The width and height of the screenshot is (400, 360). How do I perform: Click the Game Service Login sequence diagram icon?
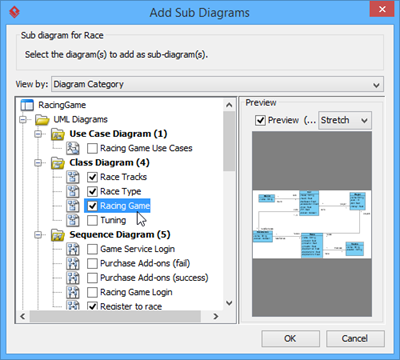coord(73,249)
